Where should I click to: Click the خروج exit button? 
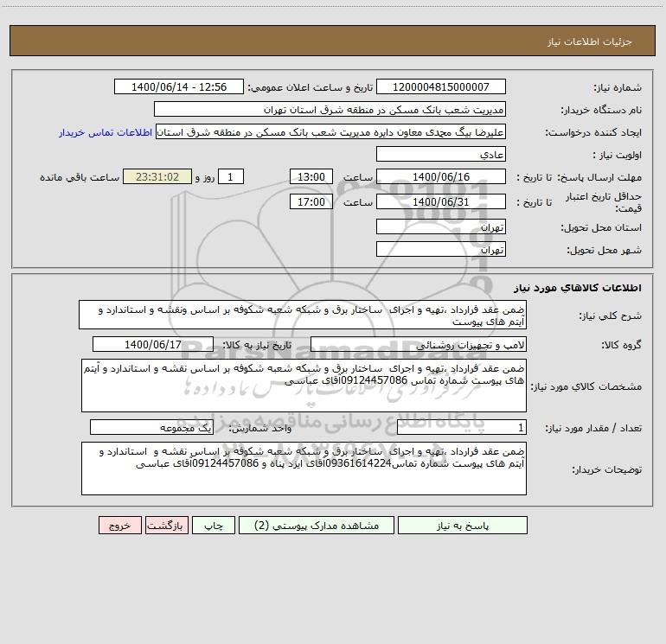point(119,525)
